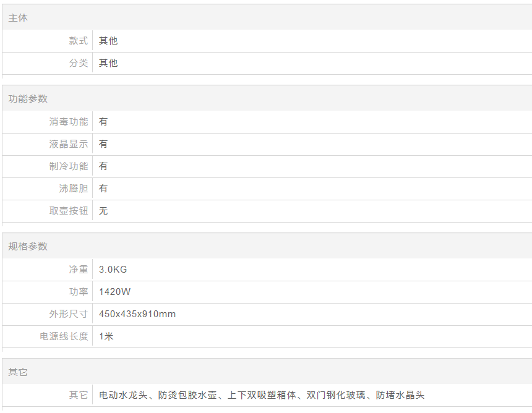Screen dimensions: 532x413
Task: Click the 沸腾胆 row label
Action: point(74,189)
